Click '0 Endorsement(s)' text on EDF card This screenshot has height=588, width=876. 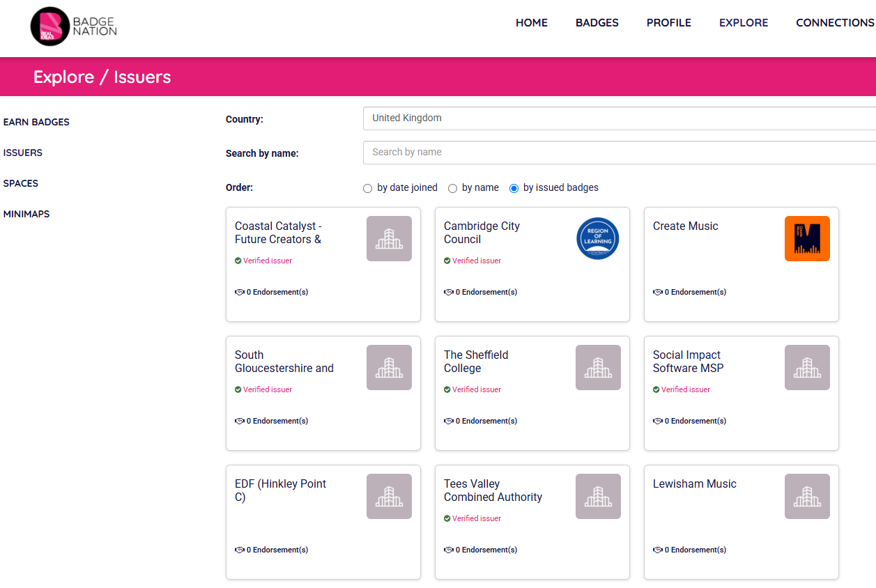coord(277,550)
